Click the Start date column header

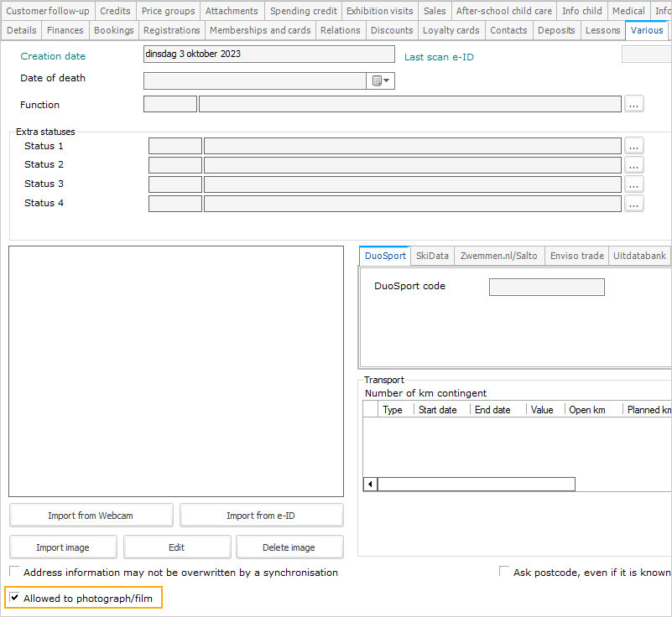(x=438, y=410)
